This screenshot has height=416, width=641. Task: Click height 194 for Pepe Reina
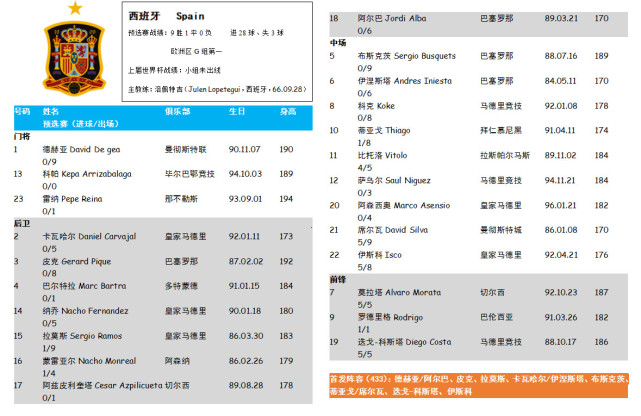[x=286, y=199]
